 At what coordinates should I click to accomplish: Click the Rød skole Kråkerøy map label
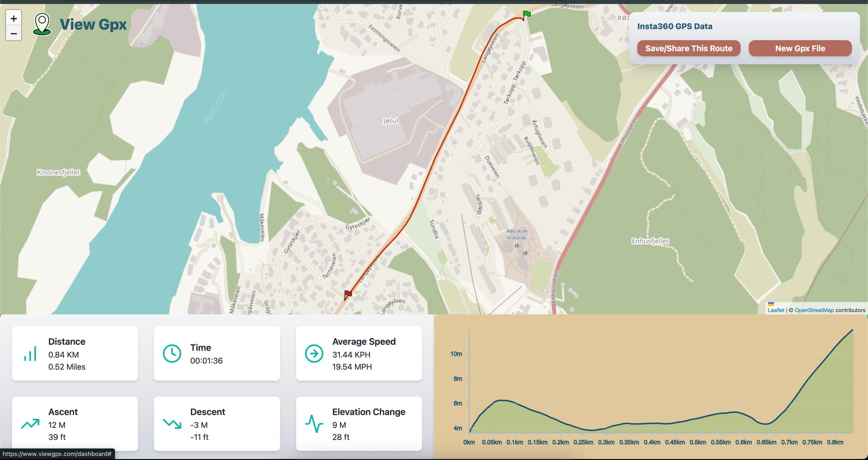[517, 234]
